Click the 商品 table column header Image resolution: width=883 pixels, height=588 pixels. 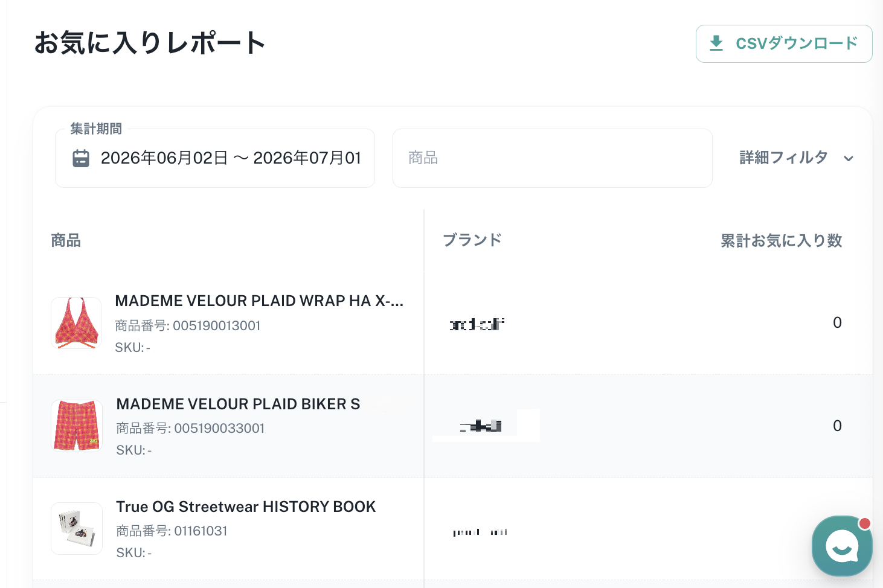pyautogui.click(x=66, y=240)
